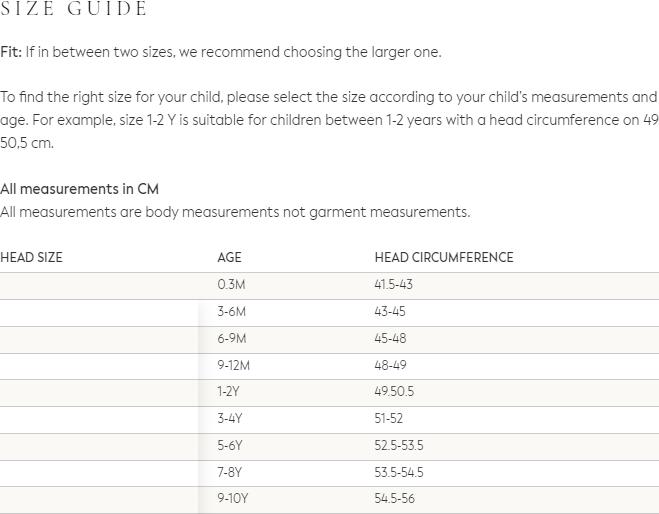Select the 54.5-56 circumference value

click(x=394, y=499)
